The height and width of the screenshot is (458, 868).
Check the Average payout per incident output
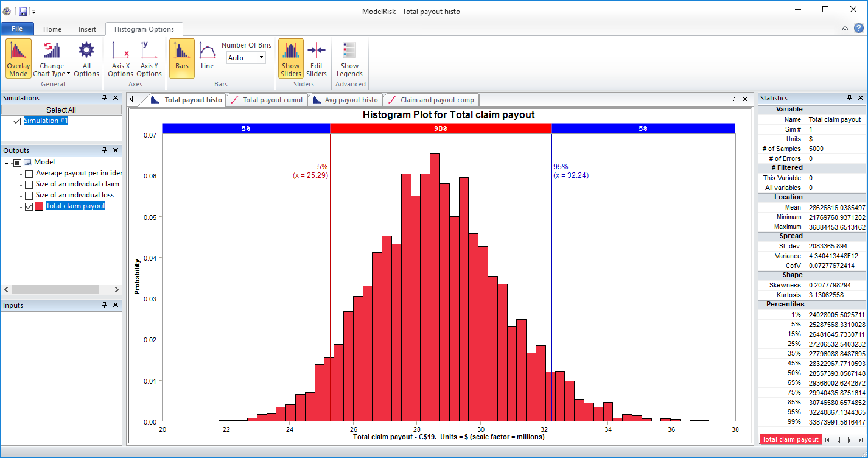29,173
